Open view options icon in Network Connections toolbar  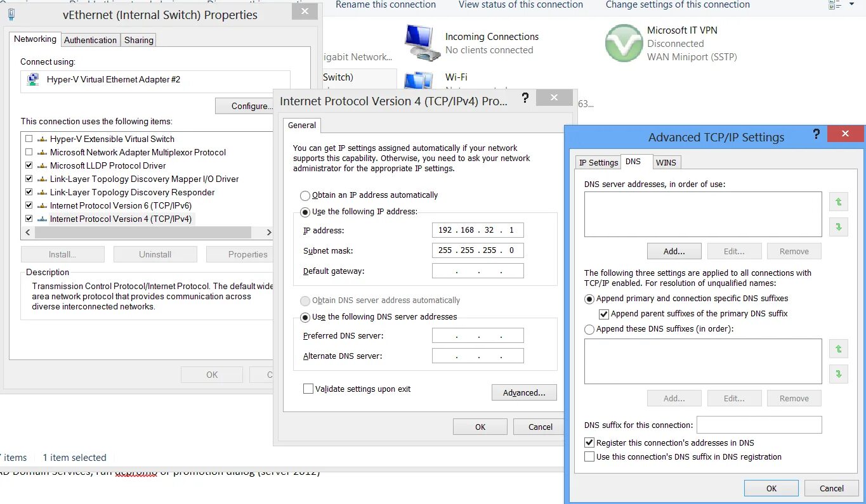click(834, 5)
